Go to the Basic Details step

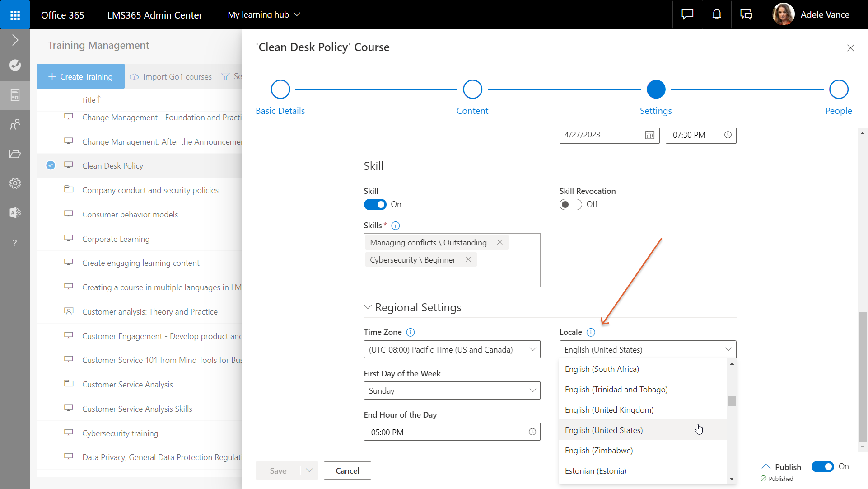tap(280, 89)
